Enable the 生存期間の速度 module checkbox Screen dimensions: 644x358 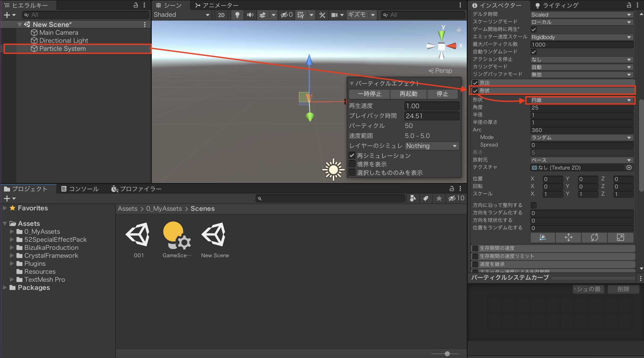[475, 248]
